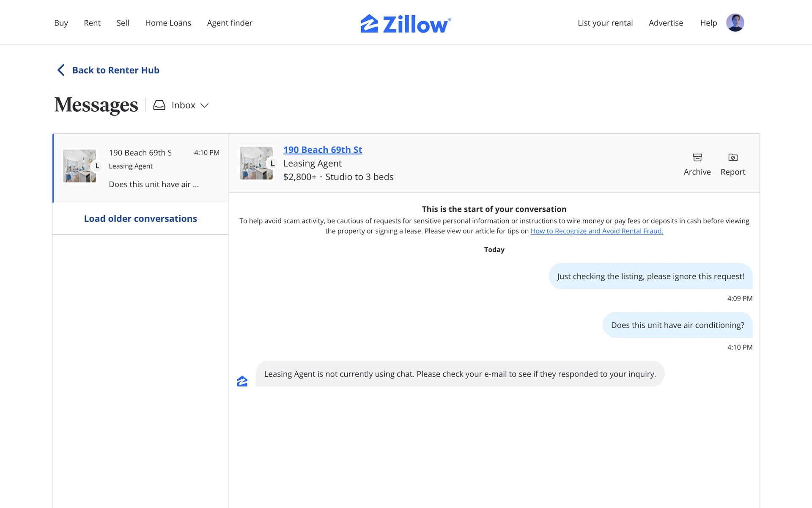Go to Agent finder
This screenshot has height=508, width=812.
pyautogui.click(x=230, y=23)
